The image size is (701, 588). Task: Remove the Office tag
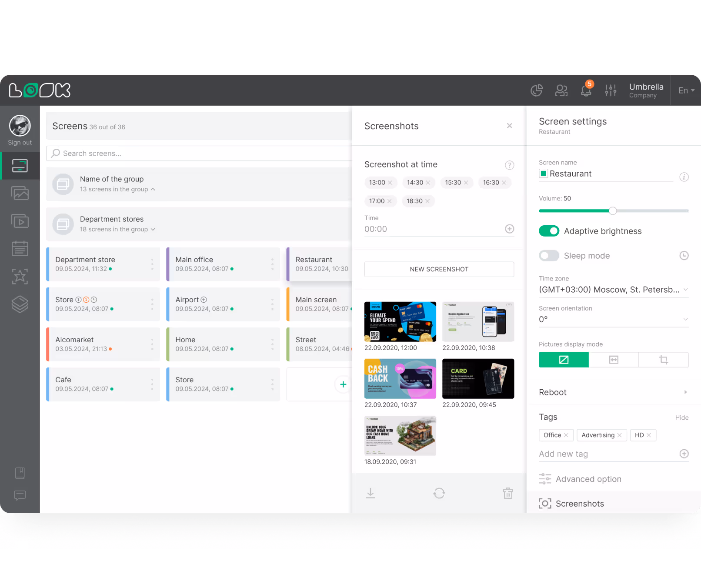[x=566, y=435]
